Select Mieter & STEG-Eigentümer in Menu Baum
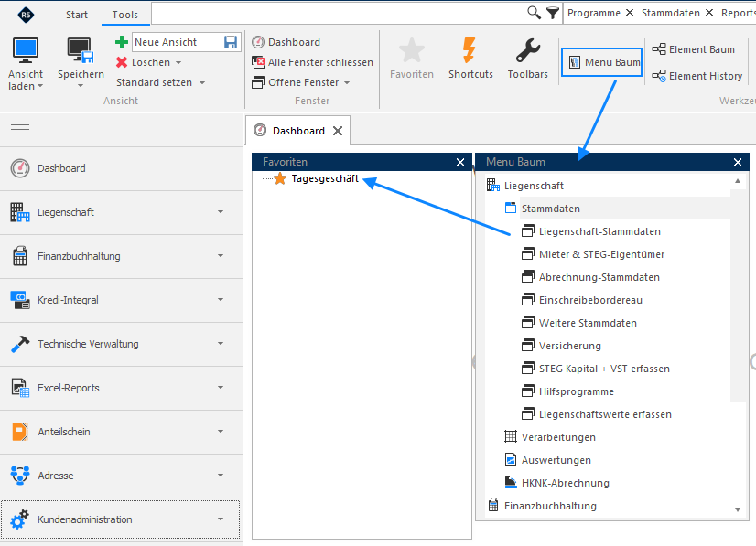 601,254
